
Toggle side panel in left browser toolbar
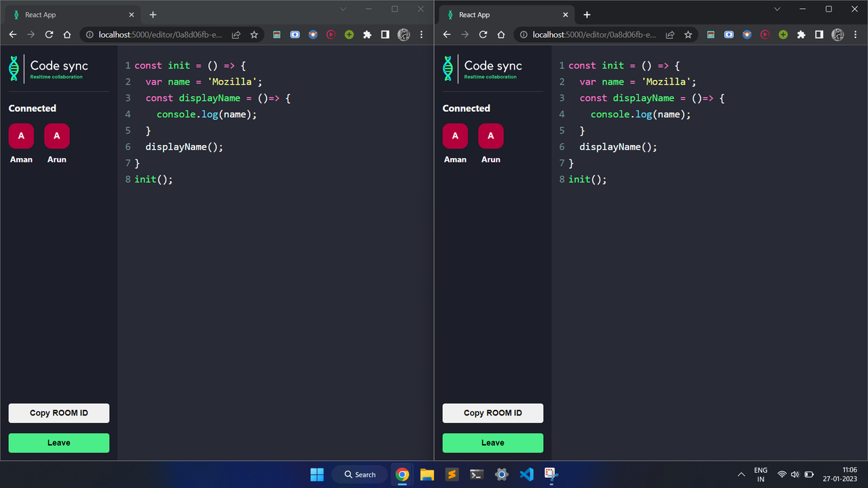pyautogui.click(x=385, y=35)
